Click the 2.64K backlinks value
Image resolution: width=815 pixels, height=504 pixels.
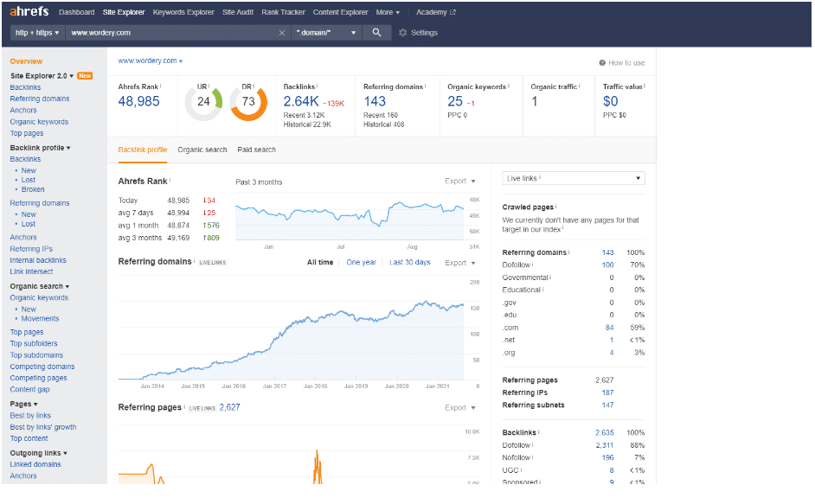pos(301,101)
